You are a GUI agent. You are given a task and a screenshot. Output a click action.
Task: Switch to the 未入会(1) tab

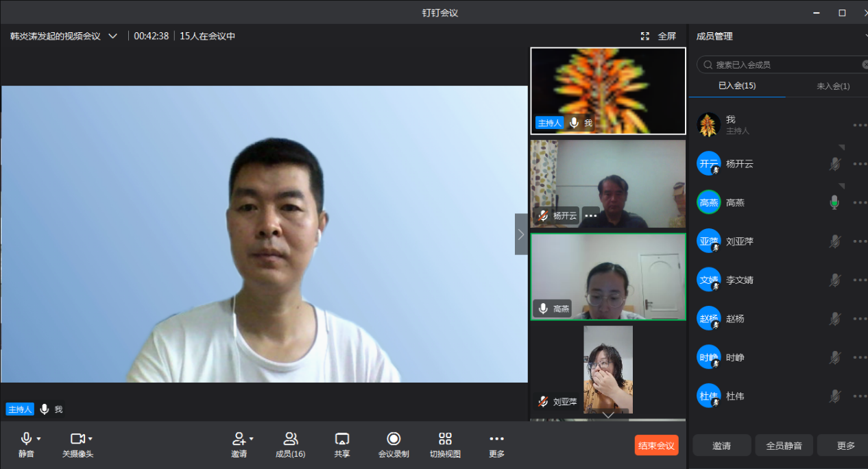tap(832, 86)
